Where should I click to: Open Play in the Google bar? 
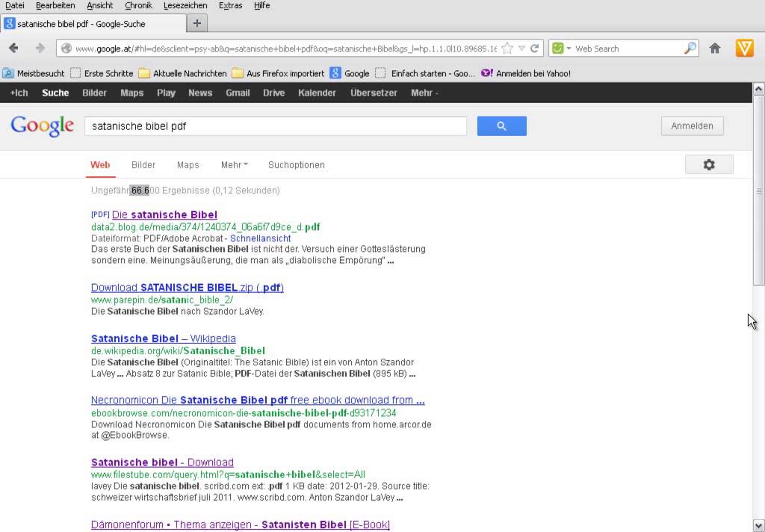166,93
